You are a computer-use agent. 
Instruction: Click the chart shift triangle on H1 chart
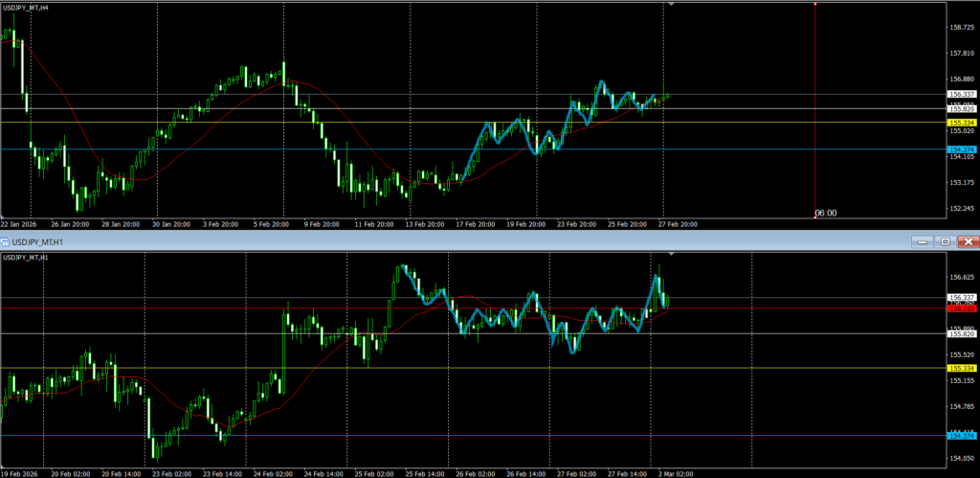[672, 255]
